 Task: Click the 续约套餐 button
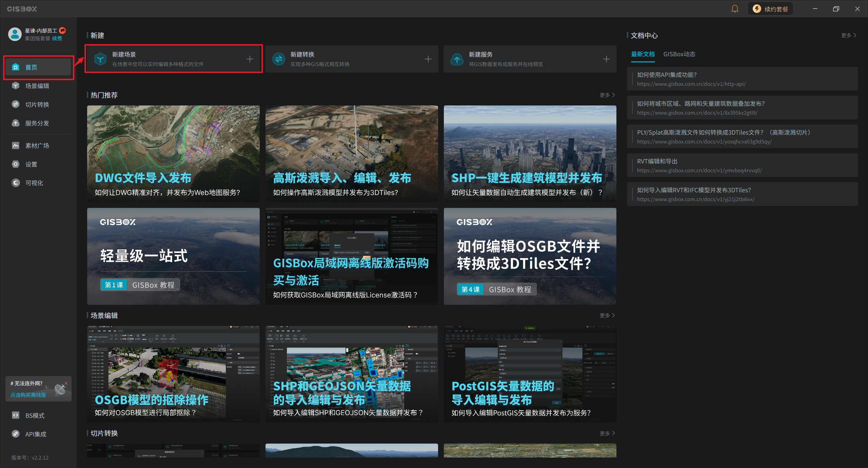[x=770, y=9]
